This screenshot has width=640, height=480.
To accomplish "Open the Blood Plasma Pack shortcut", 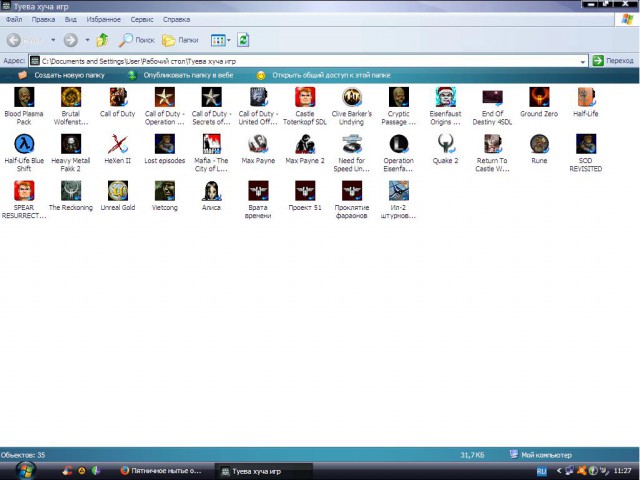I will pos(24,97).
